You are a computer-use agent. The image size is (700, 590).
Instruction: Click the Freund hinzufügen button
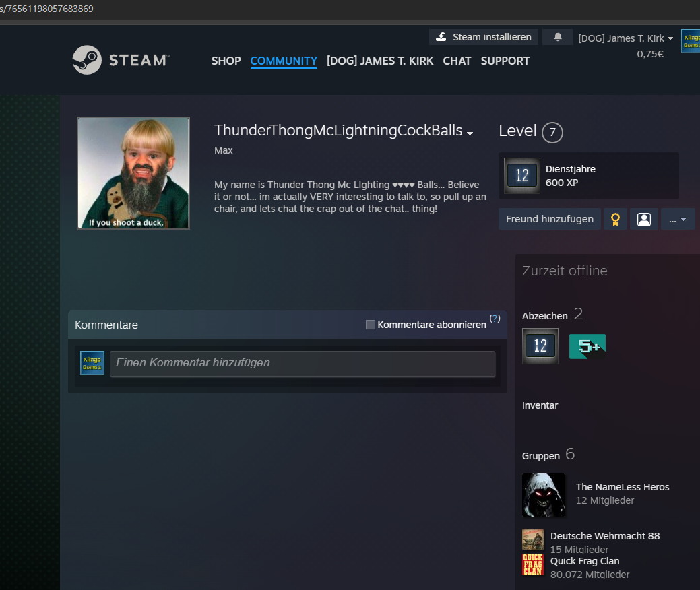point(549,219)
